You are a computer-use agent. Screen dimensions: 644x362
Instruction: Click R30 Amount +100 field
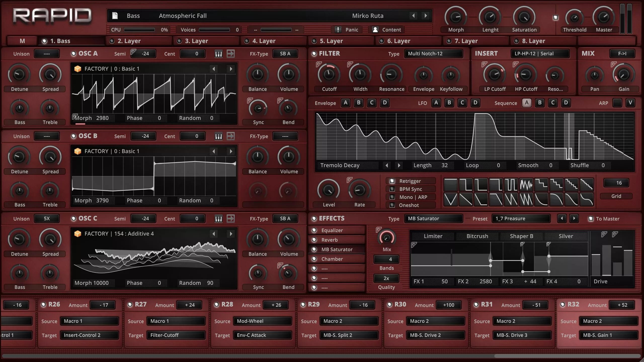coord(449,305)
